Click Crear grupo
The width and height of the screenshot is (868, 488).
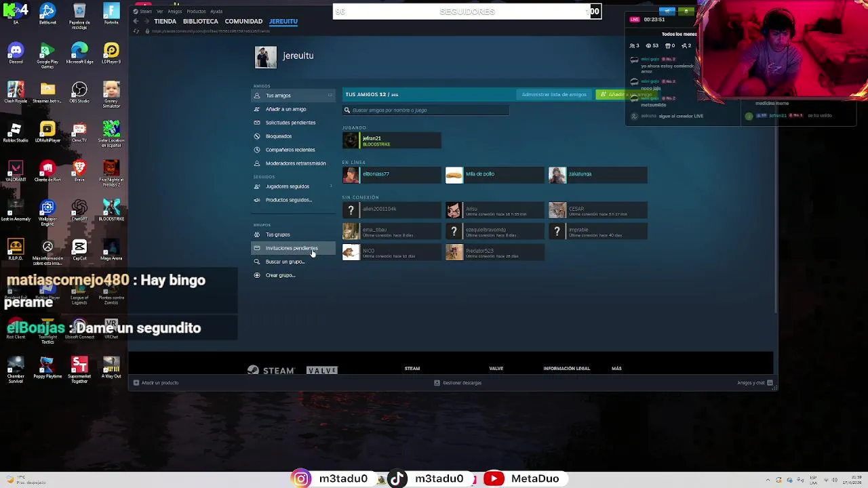point(293,275)
